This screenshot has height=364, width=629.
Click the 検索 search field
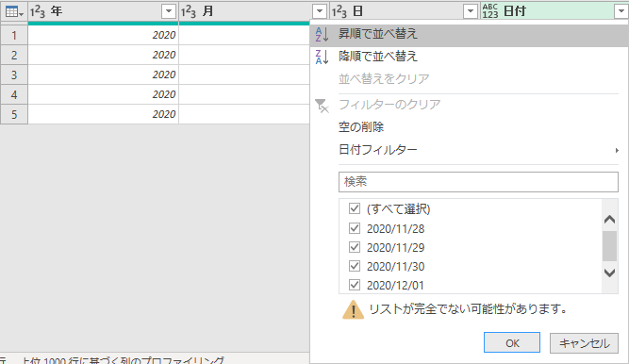pos(478,182)
